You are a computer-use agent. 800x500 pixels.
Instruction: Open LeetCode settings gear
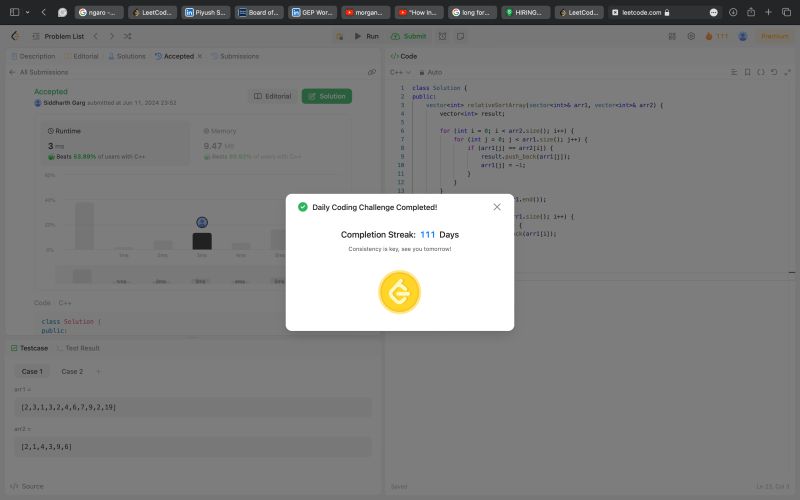pos(691,36)
